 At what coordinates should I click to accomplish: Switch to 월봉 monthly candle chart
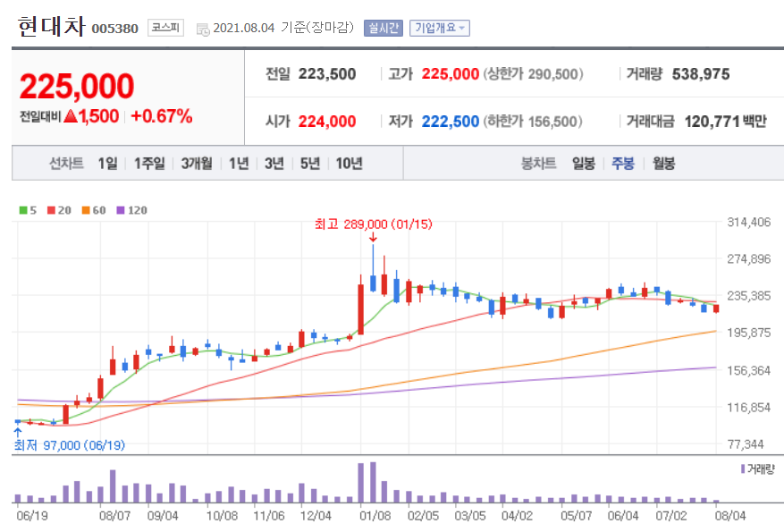[664, 163]
